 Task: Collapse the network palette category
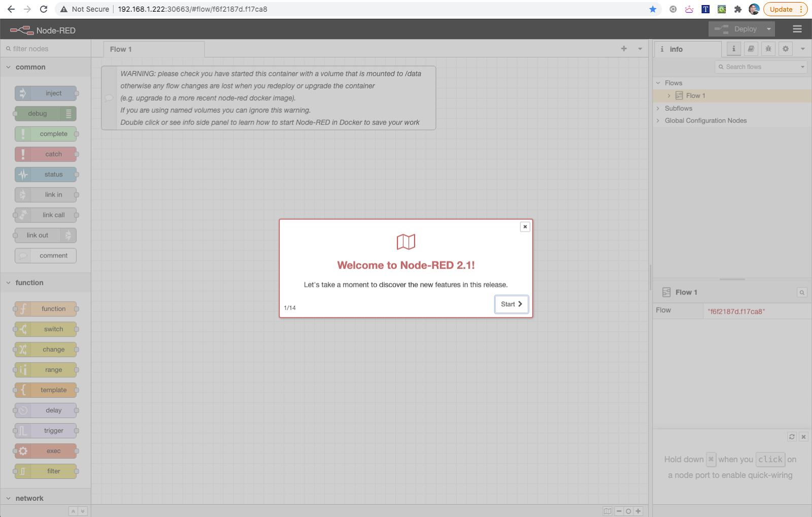46,498
